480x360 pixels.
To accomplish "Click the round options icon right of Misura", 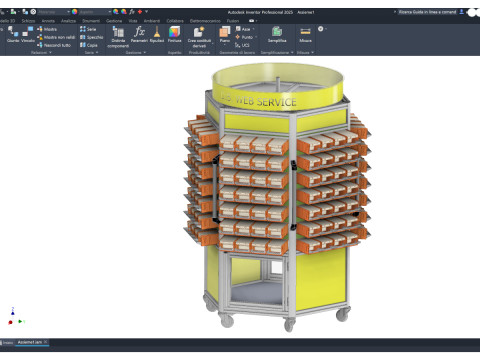I will point(320,29).
